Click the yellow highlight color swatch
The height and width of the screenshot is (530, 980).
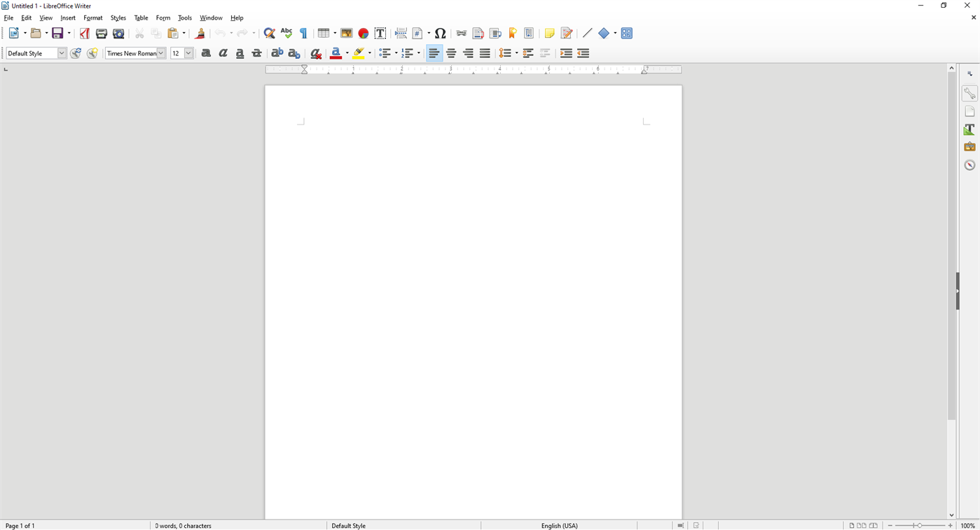pos(359,53)
